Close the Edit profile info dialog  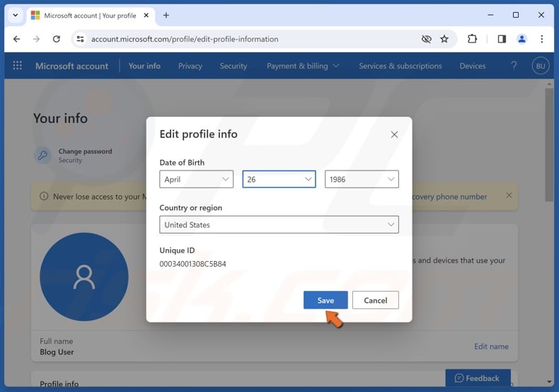(394, 134)
